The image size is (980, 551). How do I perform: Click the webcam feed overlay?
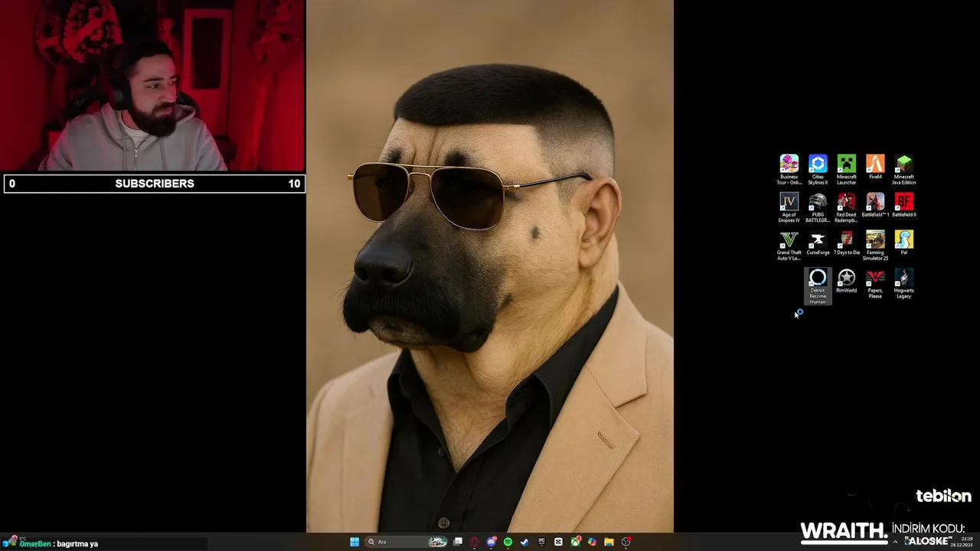click(x=152, y=86)
